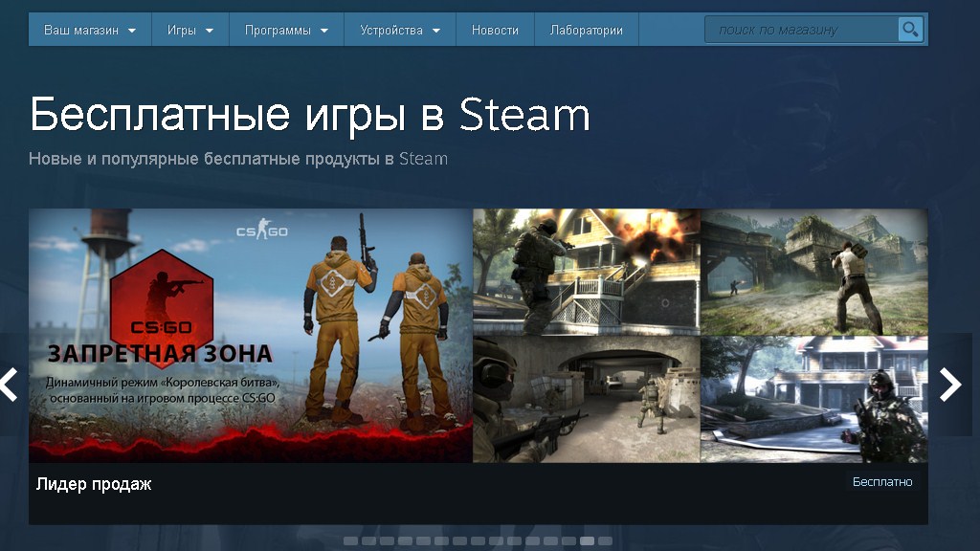This screenshot has width=980, height=551.
Task: Click the left carousel navigation arrow
Action: (10, 386)
